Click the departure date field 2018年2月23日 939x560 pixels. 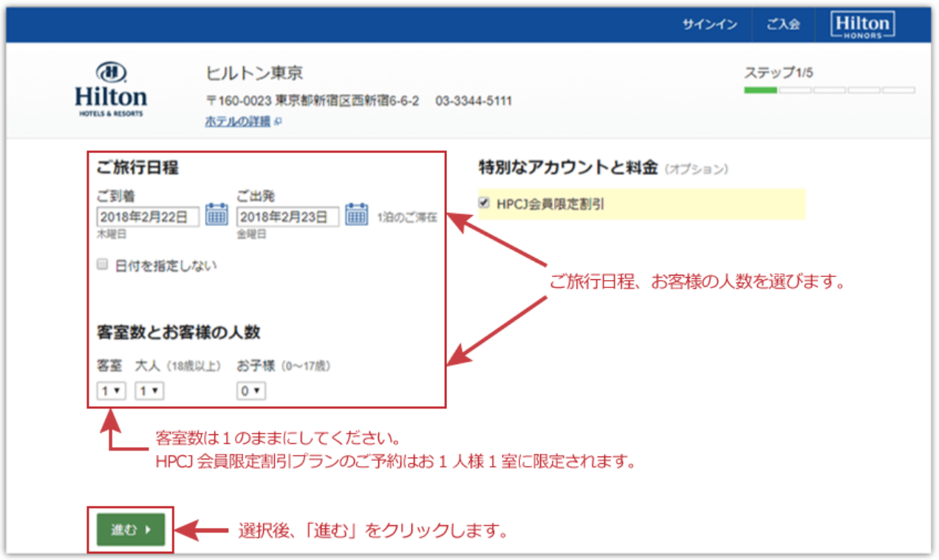[287, 216]
